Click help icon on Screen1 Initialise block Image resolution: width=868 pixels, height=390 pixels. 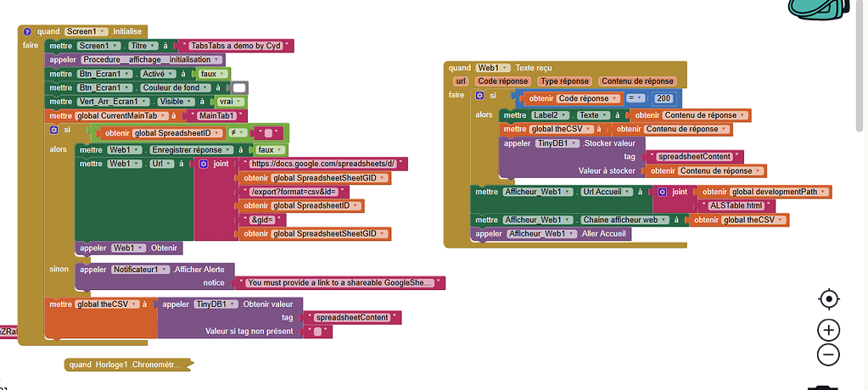27,31
